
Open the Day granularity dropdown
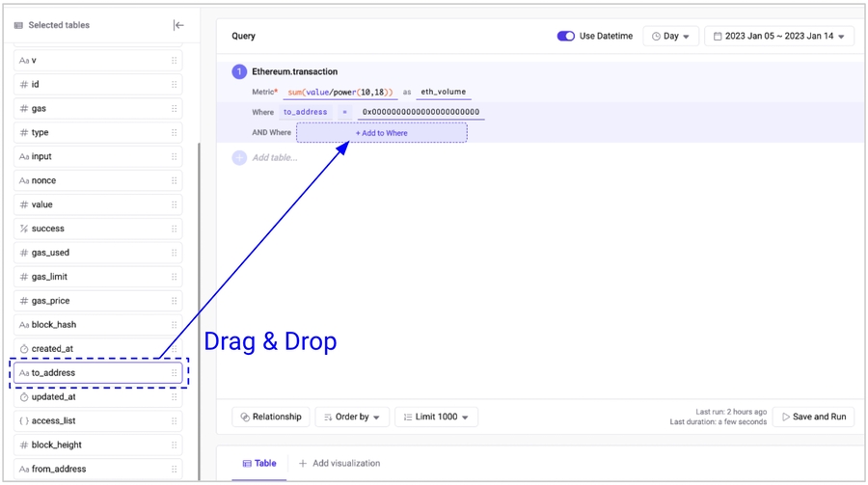point(670,36)
